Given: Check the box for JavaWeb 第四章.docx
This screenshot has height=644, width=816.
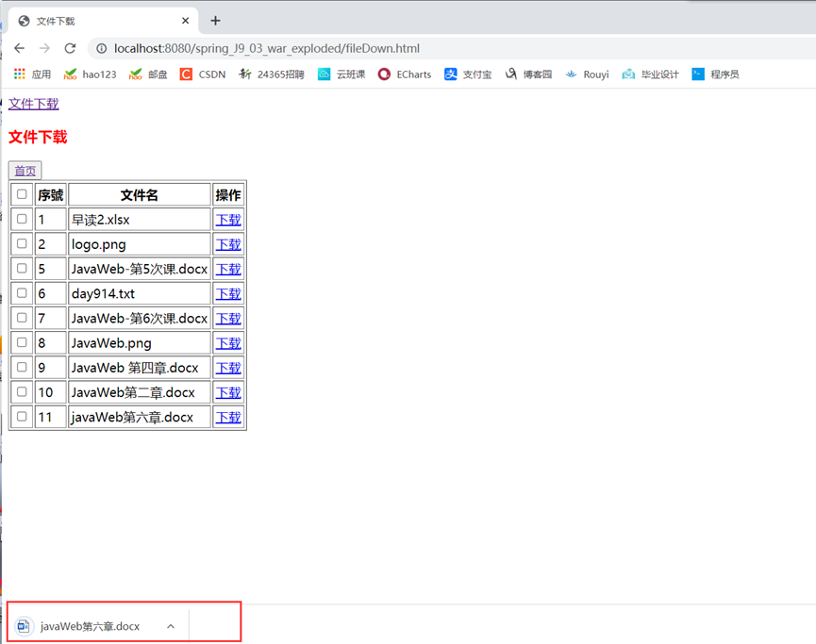Looking at the screenshot, I should pos(22,367).
